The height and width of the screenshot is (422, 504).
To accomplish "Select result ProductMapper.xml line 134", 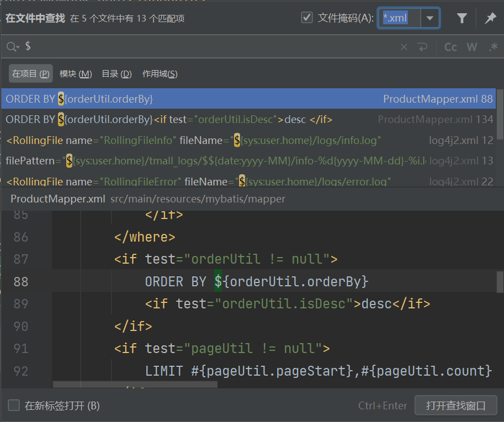I will tap(248, 120).
